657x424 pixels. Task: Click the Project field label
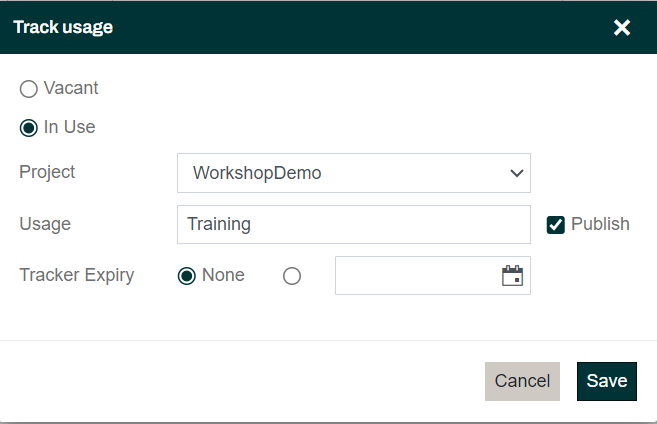48,172
